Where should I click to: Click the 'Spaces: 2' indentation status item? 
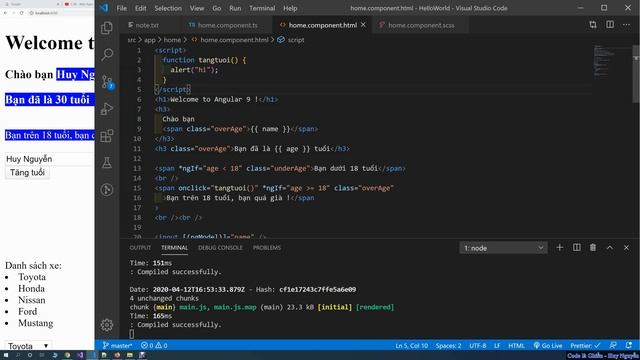pos(448,346)
